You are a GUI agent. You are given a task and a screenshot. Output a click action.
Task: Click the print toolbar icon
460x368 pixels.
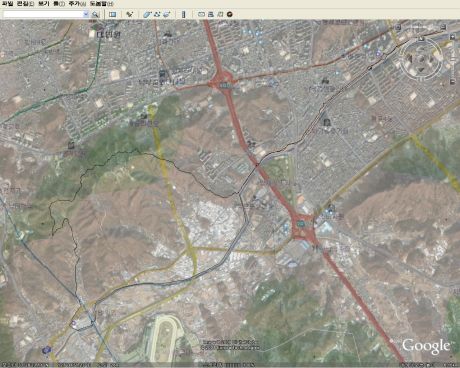[x=211, y=14]
